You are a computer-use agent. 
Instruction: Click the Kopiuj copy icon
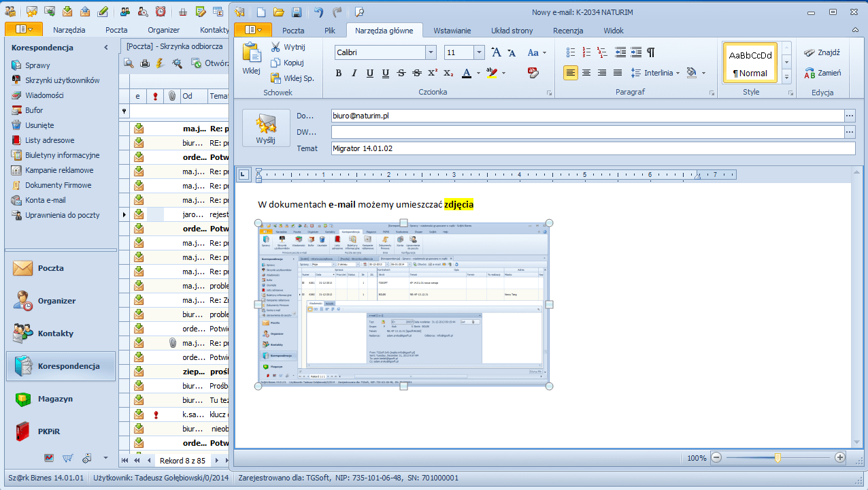click(276, 63)
